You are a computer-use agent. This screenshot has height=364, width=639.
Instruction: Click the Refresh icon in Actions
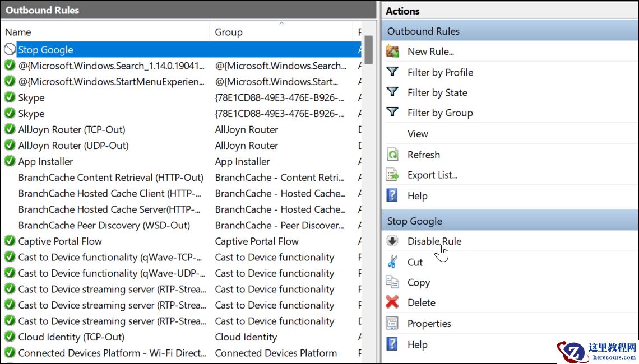(x=392, y=155)
